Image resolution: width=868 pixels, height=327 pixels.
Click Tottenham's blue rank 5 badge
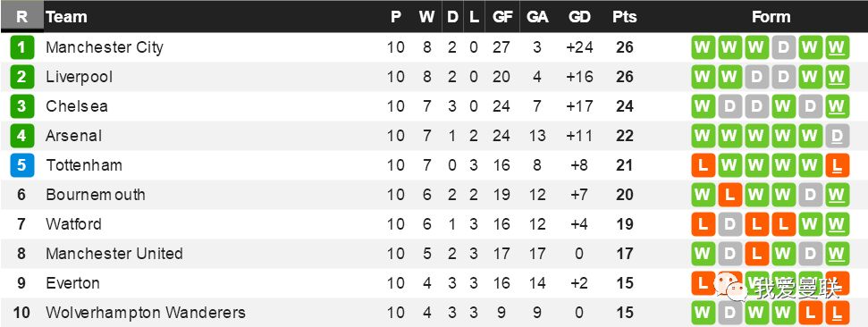[x=21, y=165]
